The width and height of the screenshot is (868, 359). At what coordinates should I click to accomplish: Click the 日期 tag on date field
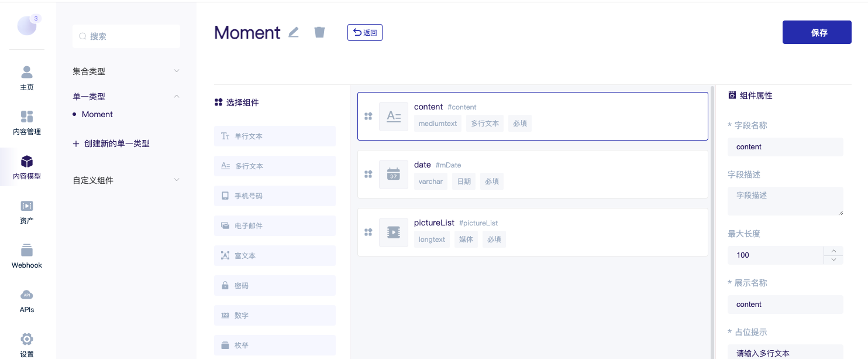coord(464,182)
